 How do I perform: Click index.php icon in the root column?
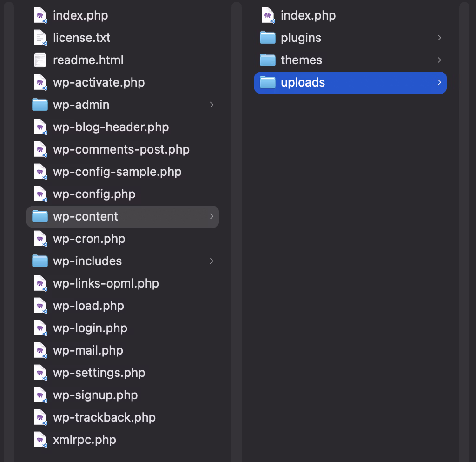(x=40, y=15)
